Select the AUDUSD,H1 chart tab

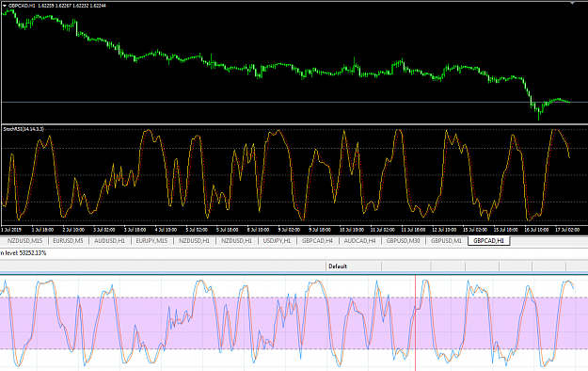109,241
